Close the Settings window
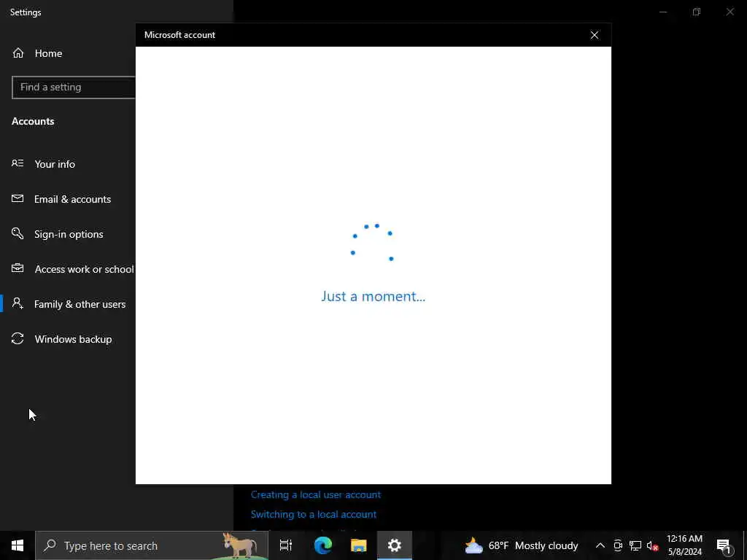 [729, 12]
